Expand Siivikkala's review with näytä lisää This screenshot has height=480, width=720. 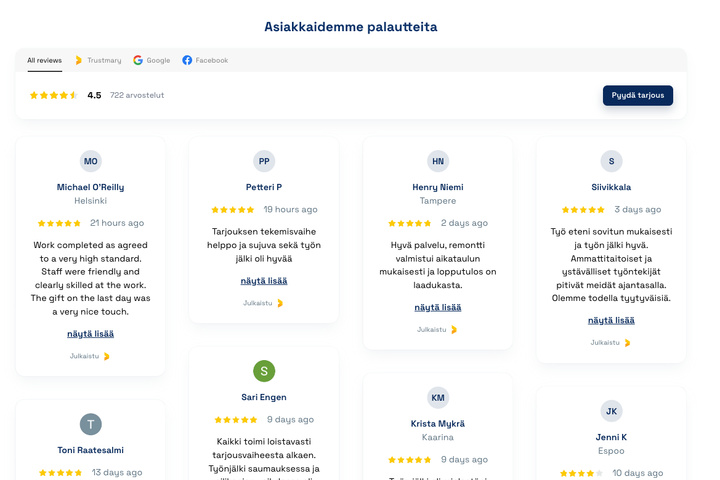tap(611, 320)
